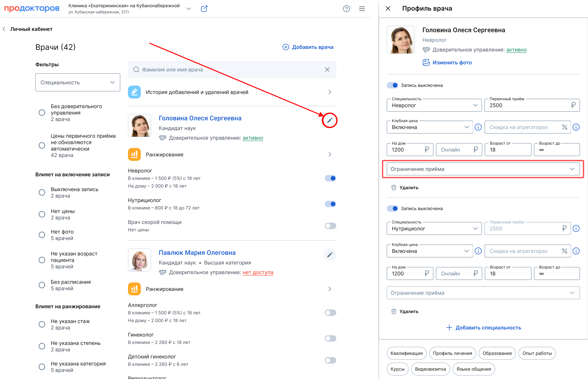Toggle Запись выключена for Невролог section
The image size is (588, 379).
(x=392, y=85)
